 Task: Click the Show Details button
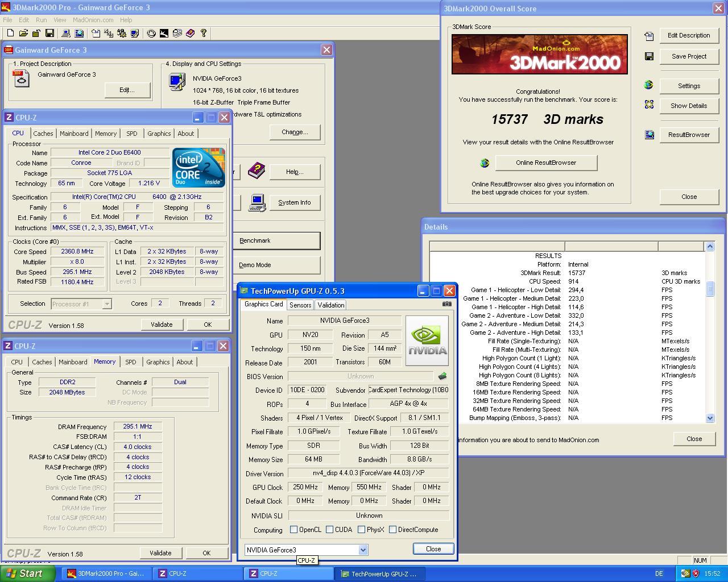689,106
